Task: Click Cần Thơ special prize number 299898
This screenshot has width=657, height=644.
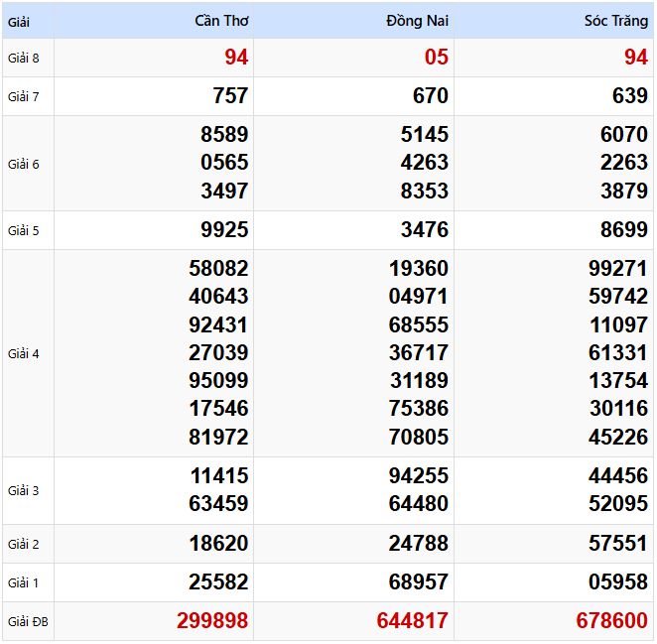Action: pos(212,621)
